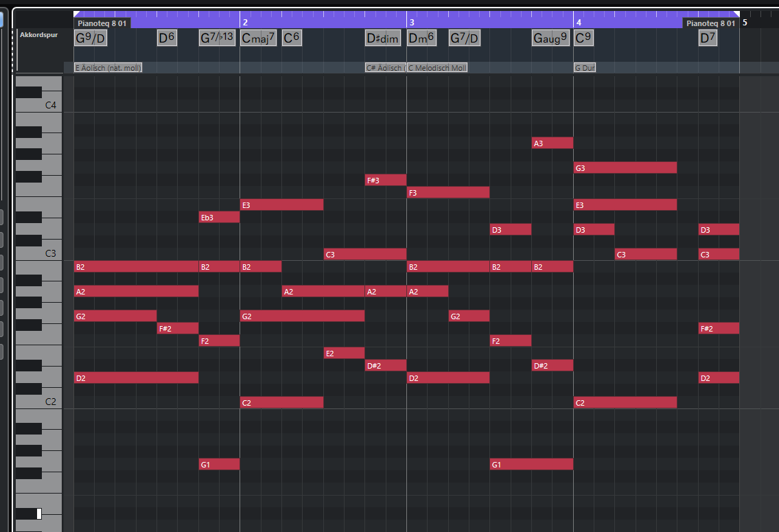Click bar 2 in the ruler
Image resolution: width=779 pixels, height=532 pixels.
[245, 23]
